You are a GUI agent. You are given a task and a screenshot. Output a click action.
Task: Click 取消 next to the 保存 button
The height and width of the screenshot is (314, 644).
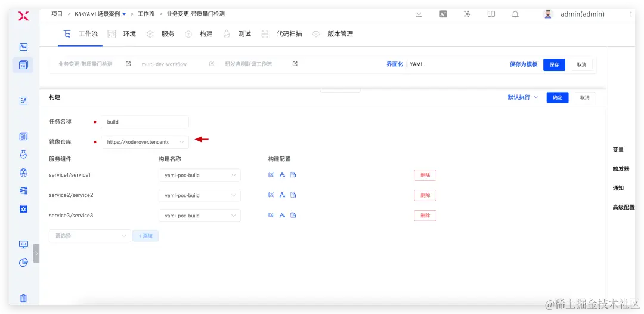click(581, 64)
